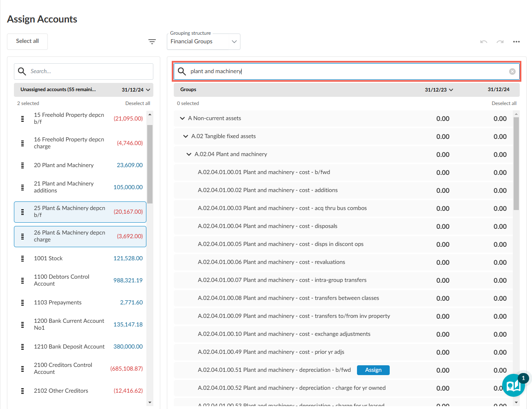
Task: Click drag handle for 21 Plant and Machinery additions
Action: point(22,187)
